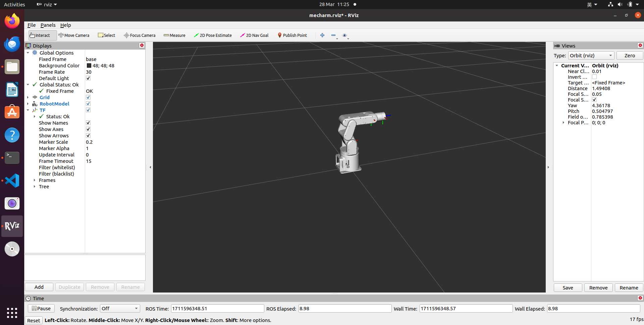Screen dimensions: 644x325
Task: Click the Select tool in toolbar
Action: 106,35
